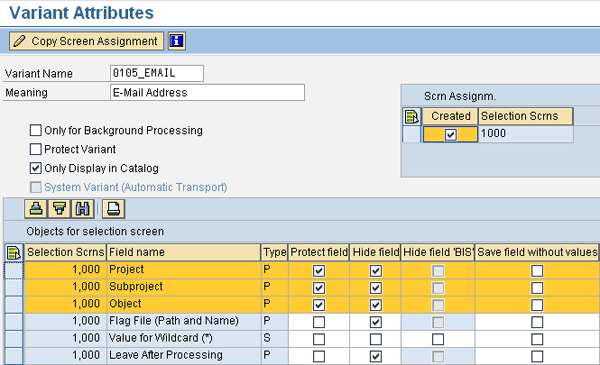Screen dimensions: 600x365
Task: Toggle the Created checkbox for screen 1000
Action: pos(450,134)
